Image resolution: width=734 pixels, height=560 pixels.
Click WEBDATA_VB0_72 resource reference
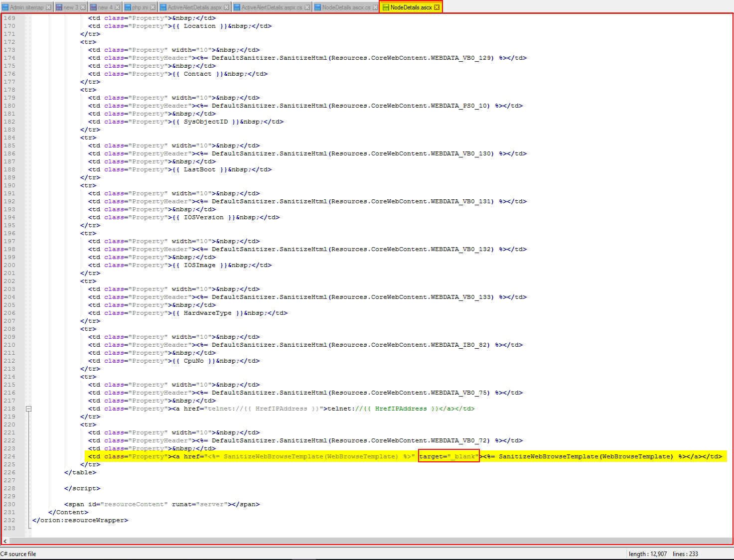coord(459,440)
